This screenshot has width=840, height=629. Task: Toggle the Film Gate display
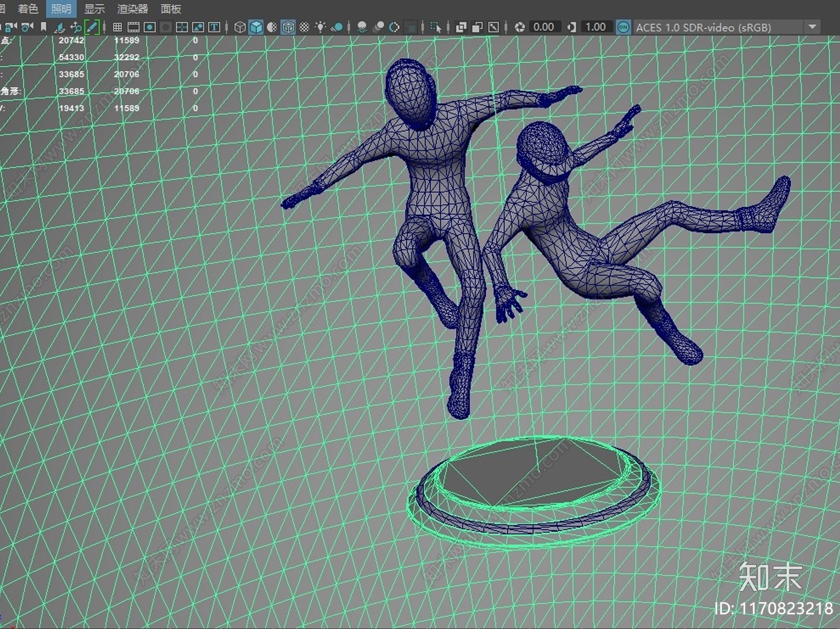click(x=133, y=27)
